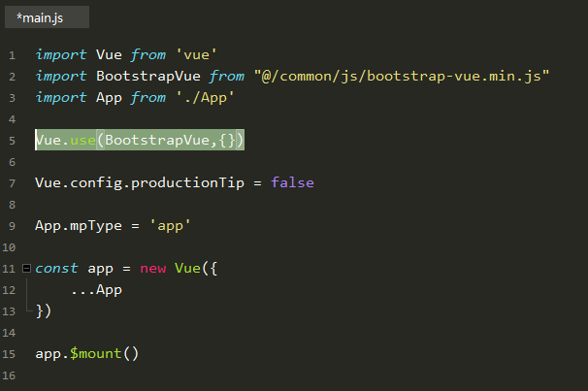Click the './App' string on line 3
This screenshot has width=588, height=391.
pos(205,97)
